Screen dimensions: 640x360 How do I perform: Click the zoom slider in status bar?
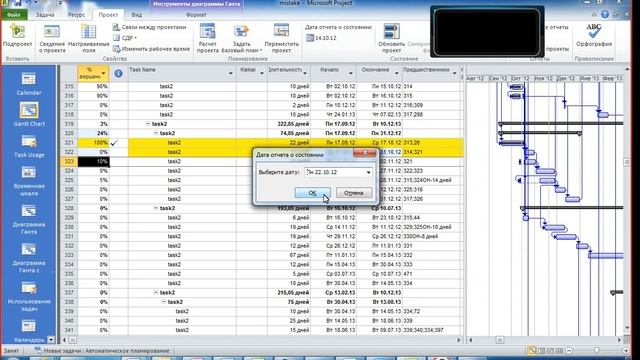(x=596, y=351)
